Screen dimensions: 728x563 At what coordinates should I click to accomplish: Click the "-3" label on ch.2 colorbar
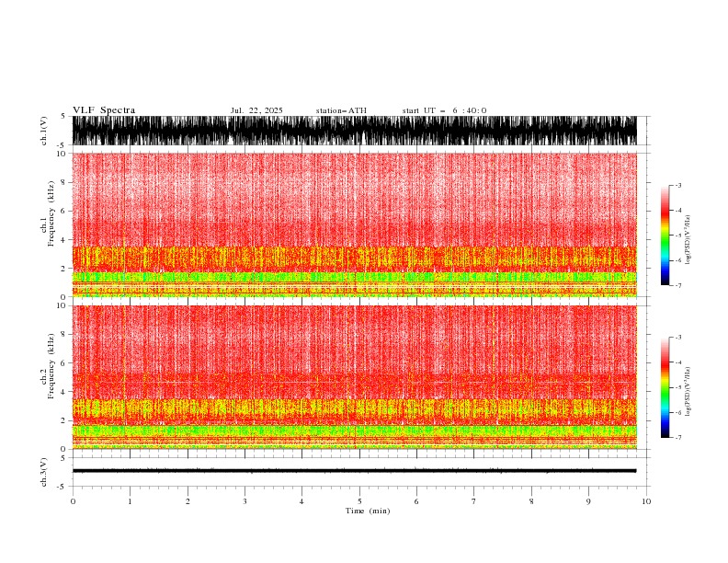tap(678, 338)
